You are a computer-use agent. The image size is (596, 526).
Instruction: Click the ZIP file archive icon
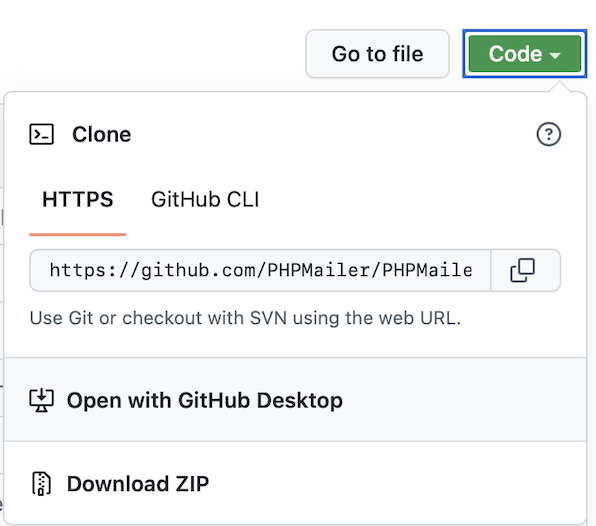click(x=41, y=483)
